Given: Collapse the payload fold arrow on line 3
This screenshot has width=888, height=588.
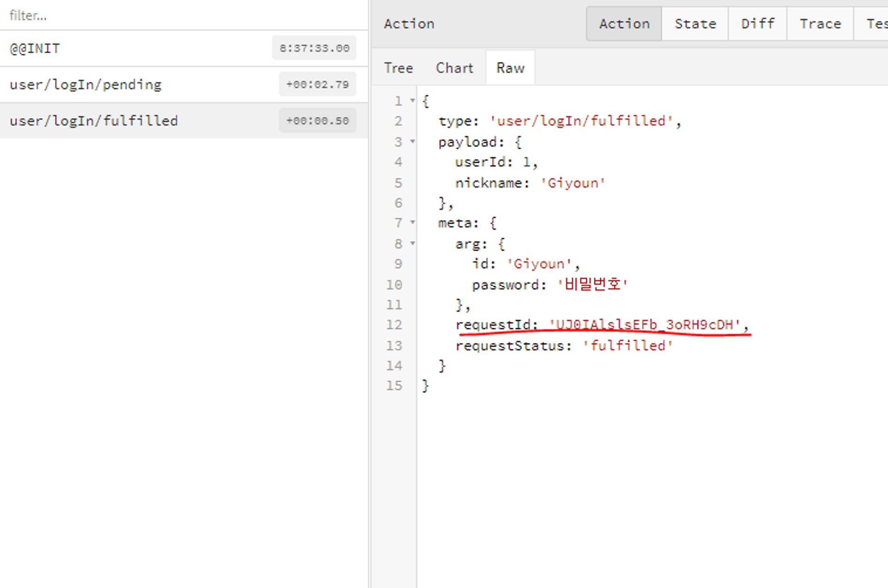Looking at the screenshot, I should pos(412,141).
